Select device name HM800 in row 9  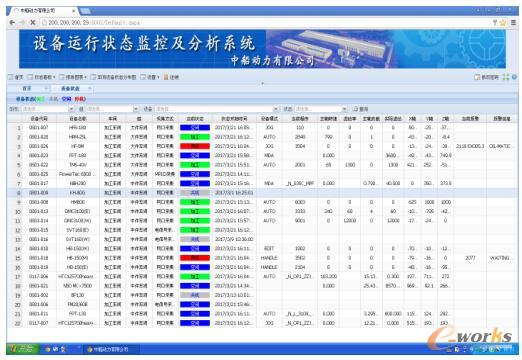click(x=78, y=202)
